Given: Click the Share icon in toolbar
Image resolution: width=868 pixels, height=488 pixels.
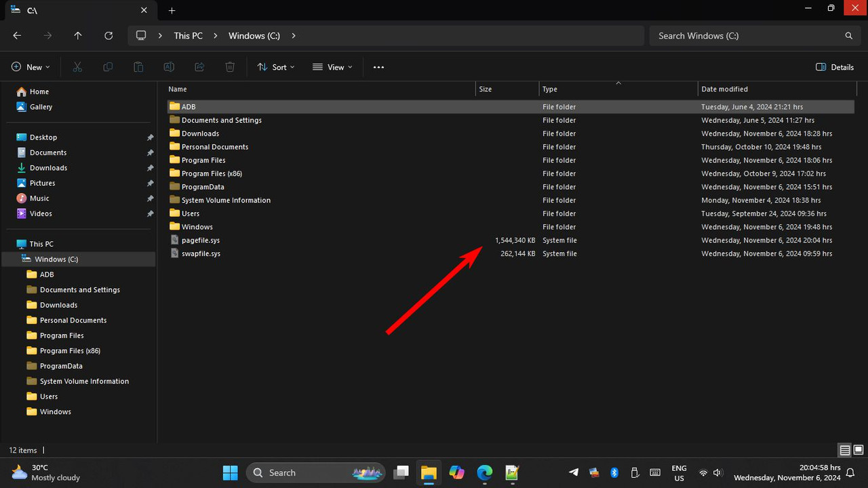Looking at the screenshot, I should coord(199,67).
